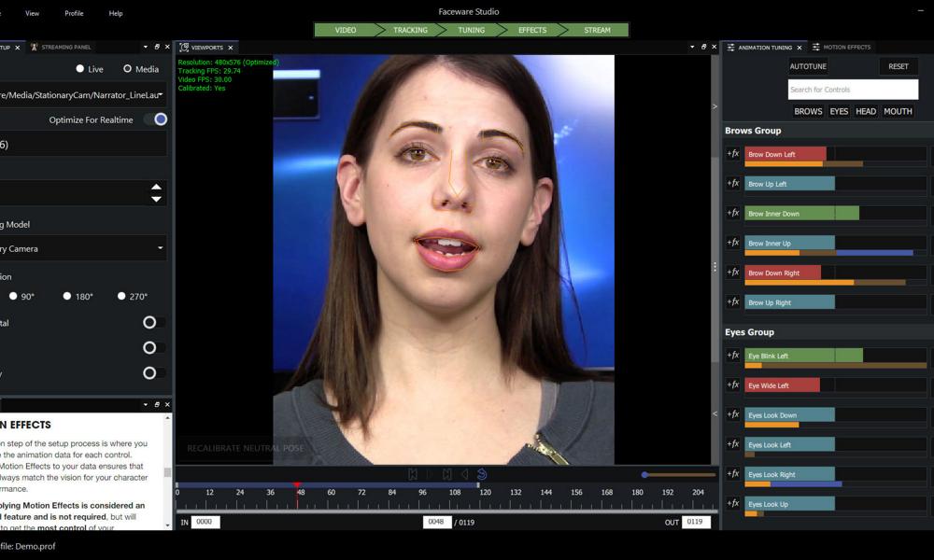Jump to the first frame of the video

pyautogui.click(x=413, y=474)
